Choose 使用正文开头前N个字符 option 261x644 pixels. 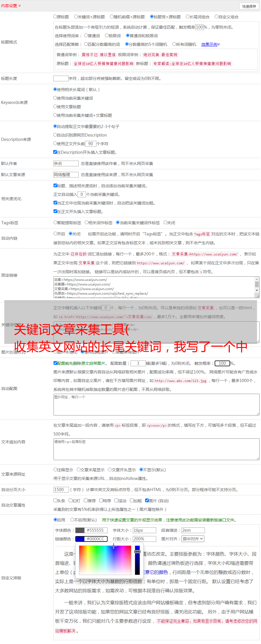(55, 143)
